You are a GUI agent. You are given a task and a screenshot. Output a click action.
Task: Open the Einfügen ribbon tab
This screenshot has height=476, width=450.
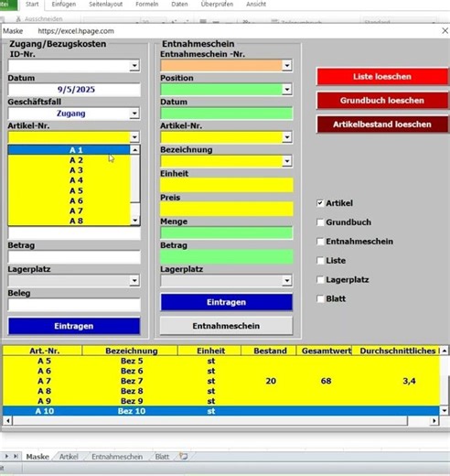[x=64, y=5]
